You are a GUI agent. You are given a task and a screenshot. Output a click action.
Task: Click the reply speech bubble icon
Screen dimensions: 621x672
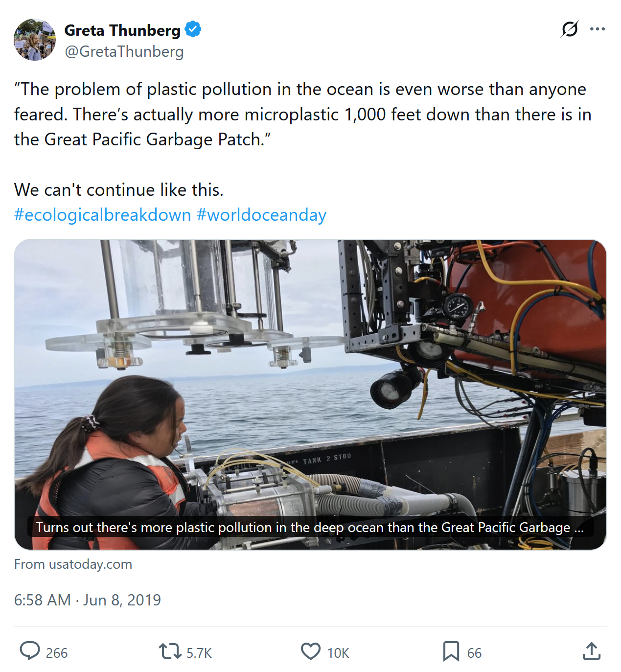click(x=30, y=651)
